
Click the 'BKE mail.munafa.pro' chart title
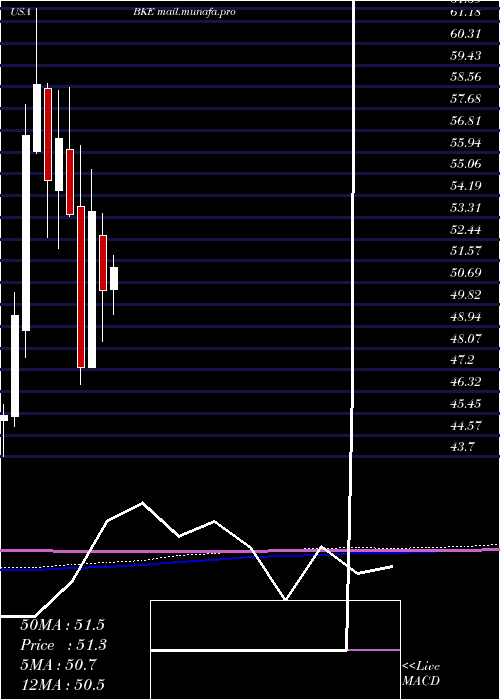coord(184,12)
